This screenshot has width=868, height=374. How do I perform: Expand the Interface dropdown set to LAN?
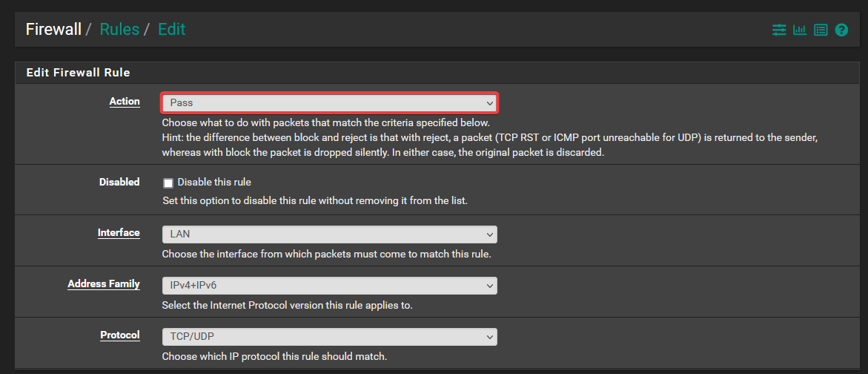pos(329,234)
